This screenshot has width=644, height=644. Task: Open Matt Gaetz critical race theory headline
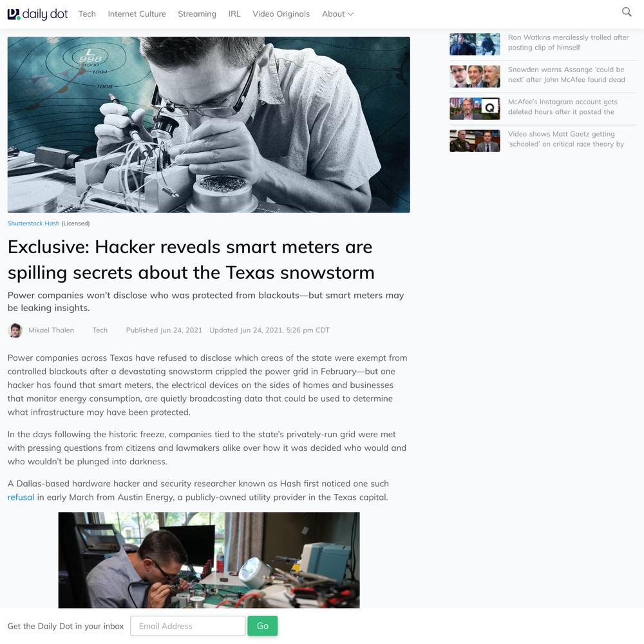pos(565,139)
